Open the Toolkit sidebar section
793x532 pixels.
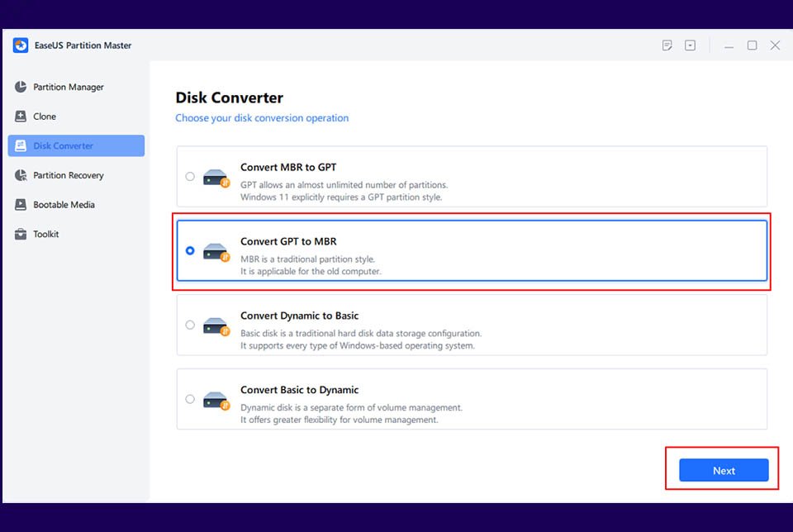[76, 234]
